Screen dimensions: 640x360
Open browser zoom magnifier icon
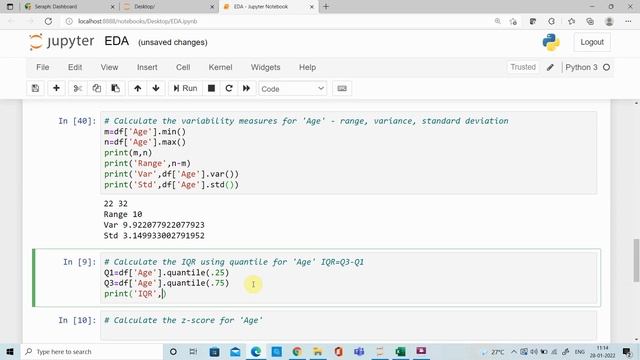point(498,21)
